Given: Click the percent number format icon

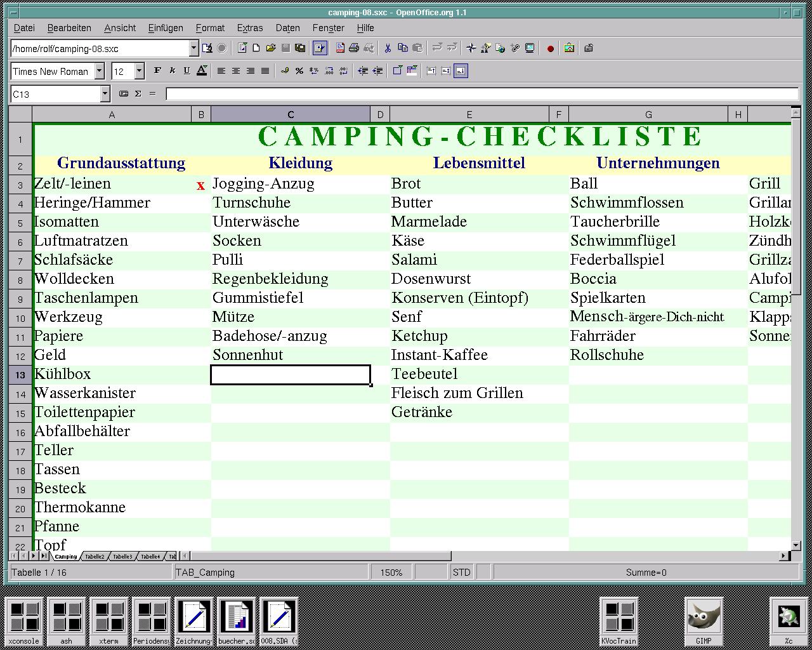Looking at the screenshot, I should point(299,71).
